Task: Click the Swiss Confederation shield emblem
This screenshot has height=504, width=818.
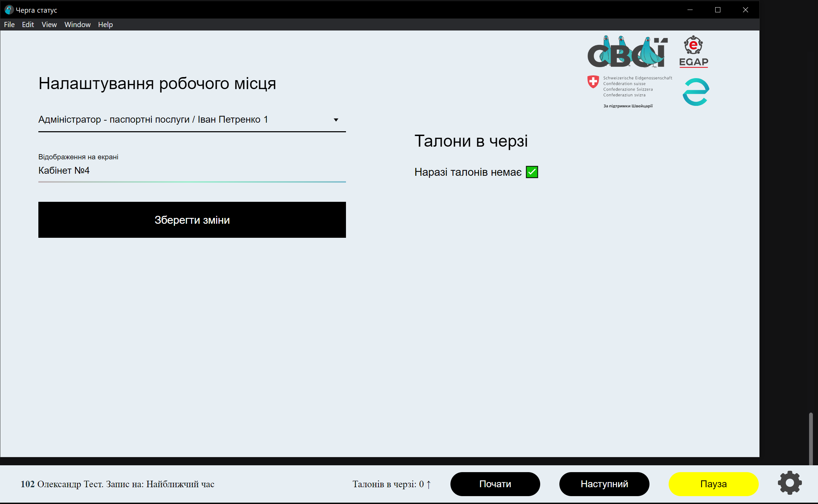Action: pyautogui.click(x=593, y=82)
